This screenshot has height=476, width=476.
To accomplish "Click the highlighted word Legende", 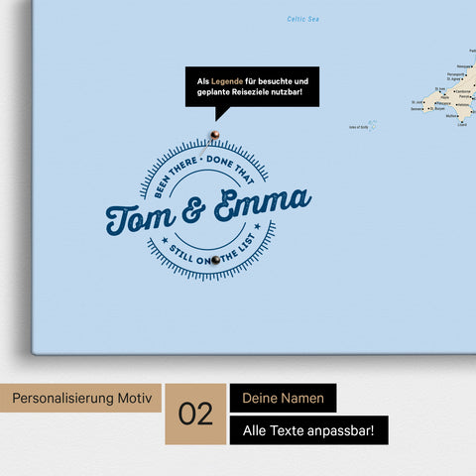I will [x=227, y=81].
